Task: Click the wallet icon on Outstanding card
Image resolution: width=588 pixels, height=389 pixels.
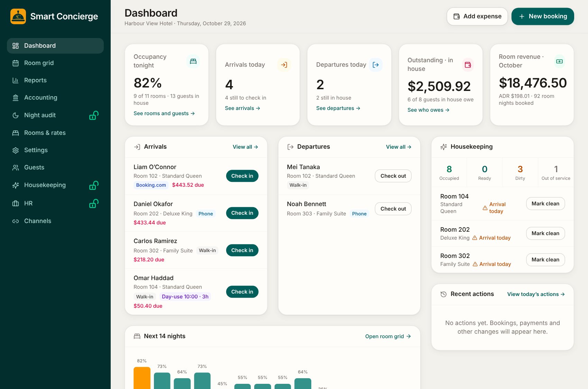Action: 468,65
